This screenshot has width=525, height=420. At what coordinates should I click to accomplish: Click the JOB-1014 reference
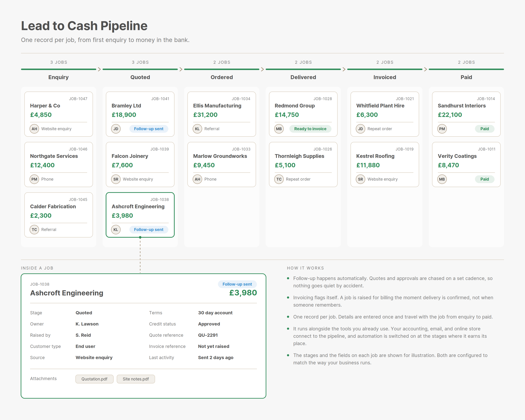[x=486, y=99]
